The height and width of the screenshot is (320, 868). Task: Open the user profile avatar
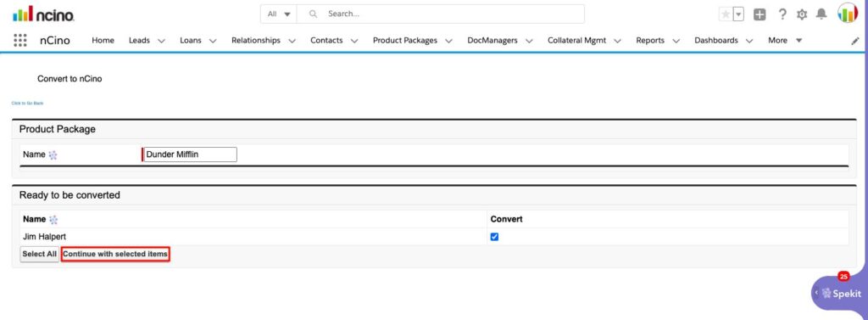coord(848,14)
